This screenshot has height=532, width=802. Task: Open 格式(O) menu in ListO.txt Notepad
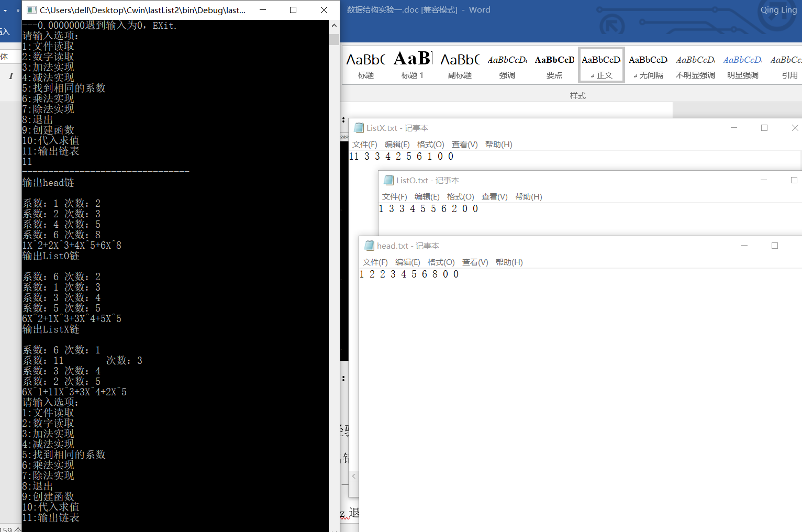[x=460, y=197]
